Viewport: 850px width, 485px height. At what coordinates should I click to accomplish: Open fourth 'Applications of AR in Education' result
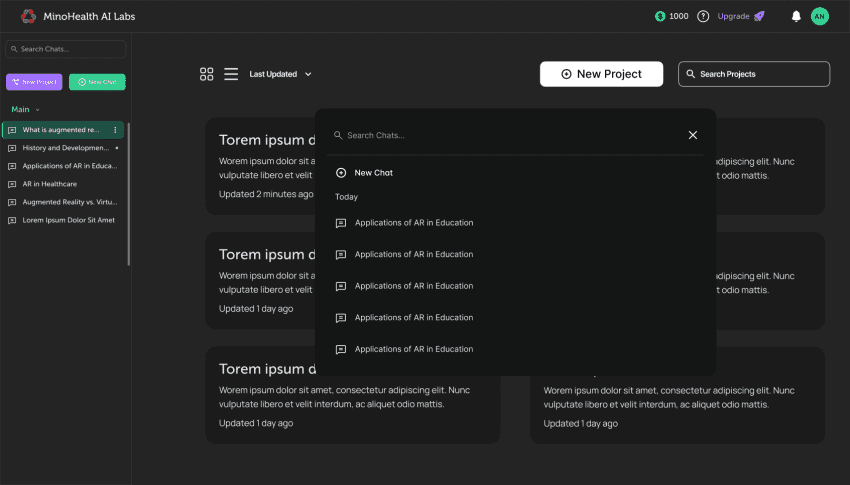tap(404, 318)
